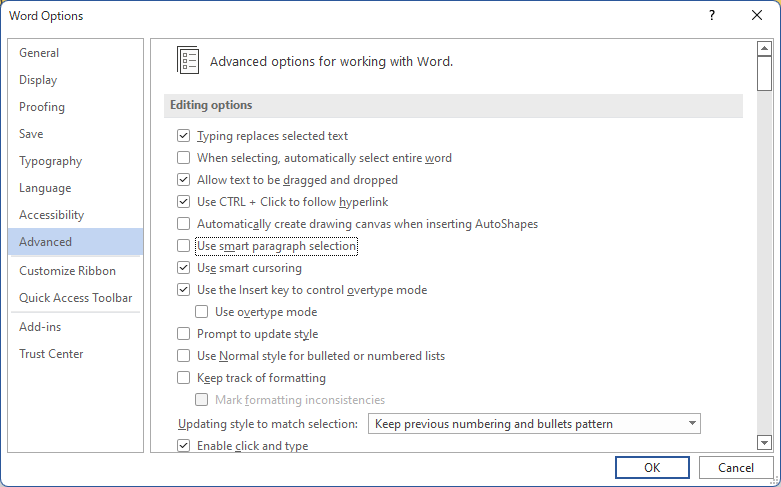This screenshot has width=781, height=487.
Task: Select the Proofing category
Action: pyautogui.click(x=75, y=107)
